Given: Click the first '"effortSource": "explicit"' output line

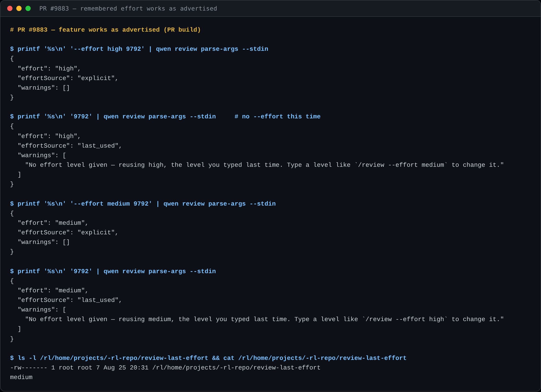Looking at the screenshot, I should (68, 78).
